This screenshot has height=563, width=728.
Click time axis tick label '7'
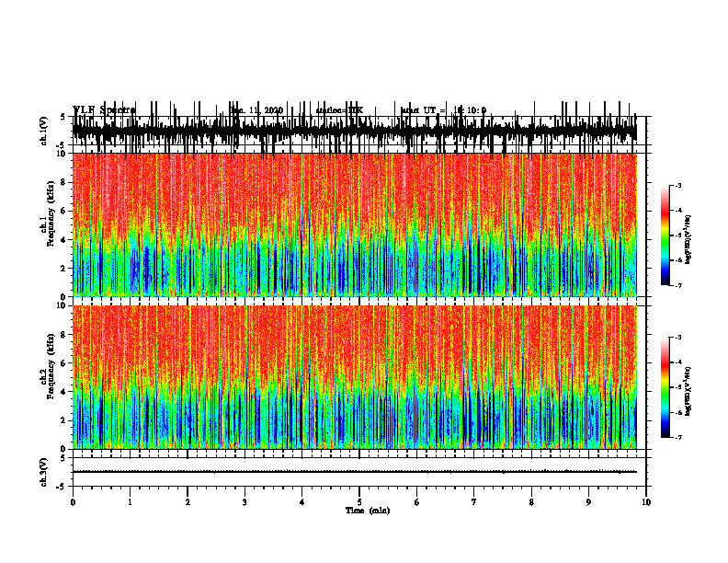474,502
